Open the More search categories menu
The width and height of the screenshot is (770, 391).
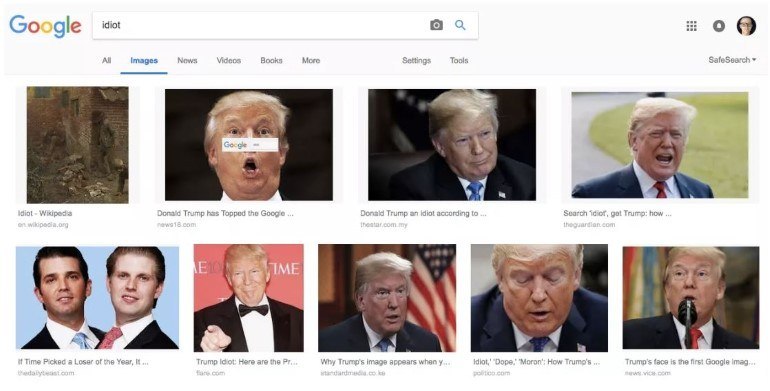coord(311,60)
